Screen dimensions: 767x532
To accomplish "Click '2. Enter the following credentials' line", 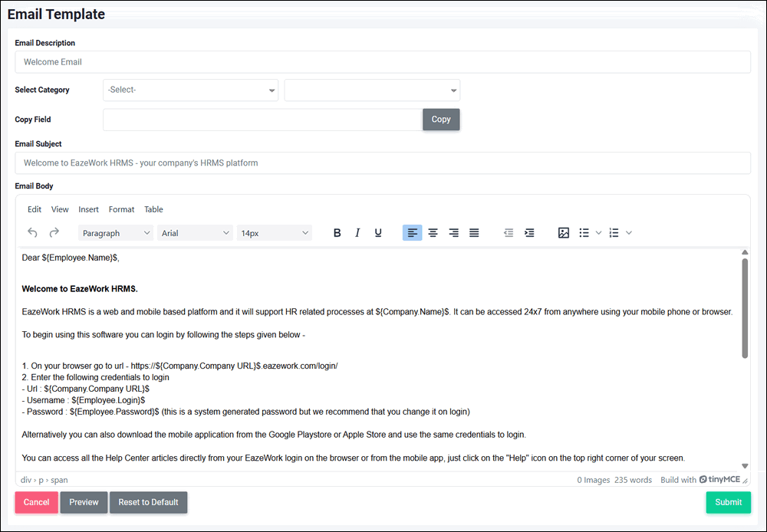I will pyautogui.click(x=95, y=377).
